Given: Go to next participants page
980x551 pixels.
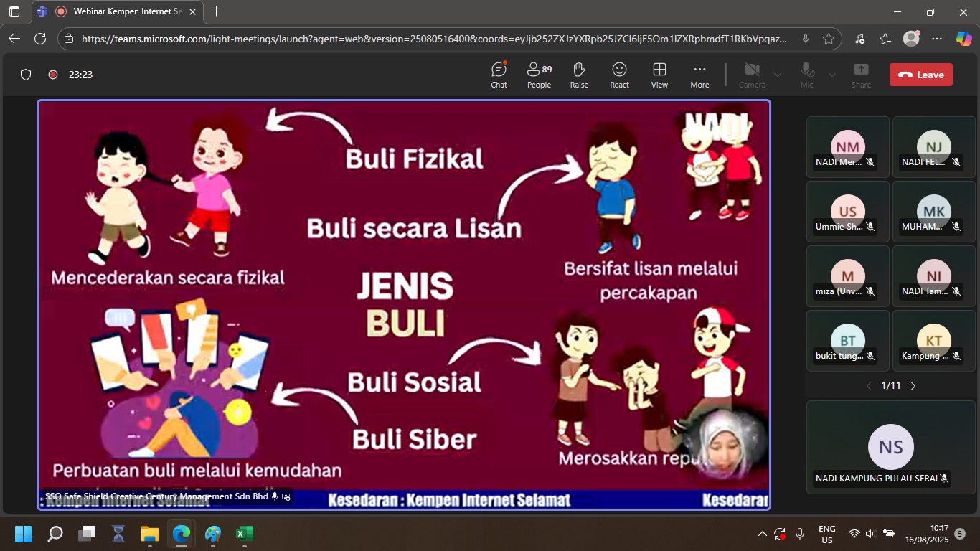Looking at the screenshot, I should point(913,386).
